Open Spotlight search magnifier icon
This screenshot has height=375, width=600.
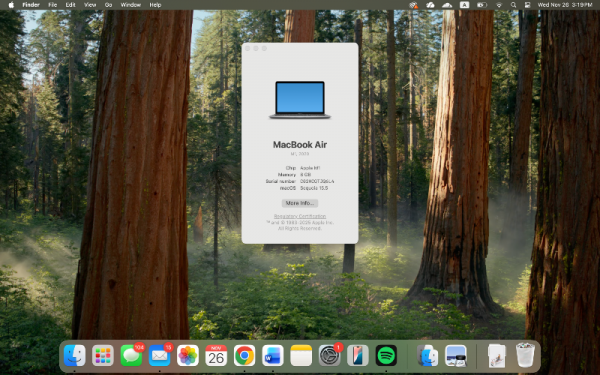click(513, 5)
